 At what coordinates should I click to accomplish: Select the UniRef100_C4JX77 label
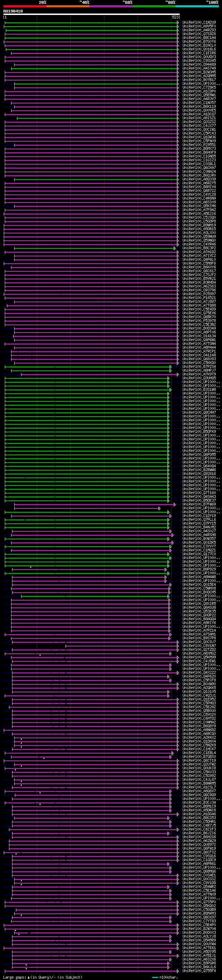click(x=199, y=125)
